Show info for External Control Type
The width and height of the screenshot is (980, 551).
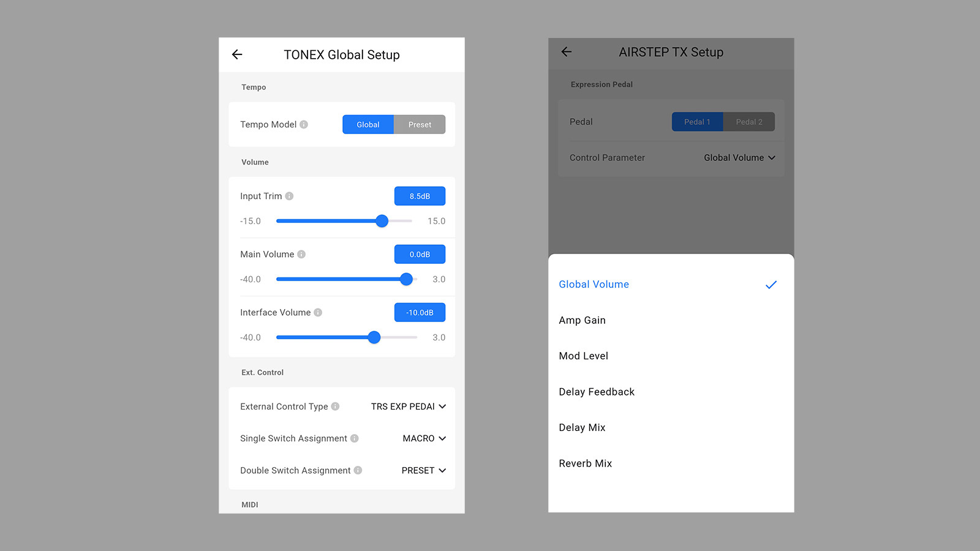[335, 407]
